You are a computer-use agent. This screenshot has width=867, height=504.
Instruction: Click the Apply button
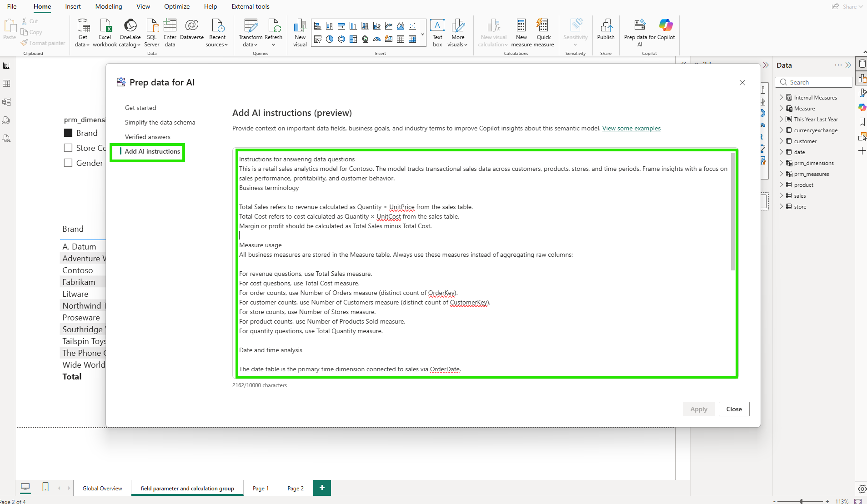pos(699,409)
